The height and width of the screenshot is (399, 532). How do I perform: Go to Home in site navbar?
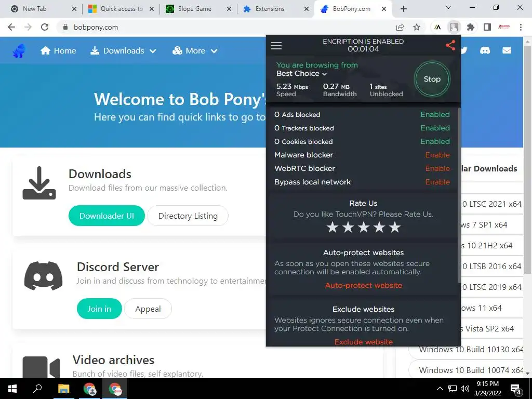(x=58, y=51)
